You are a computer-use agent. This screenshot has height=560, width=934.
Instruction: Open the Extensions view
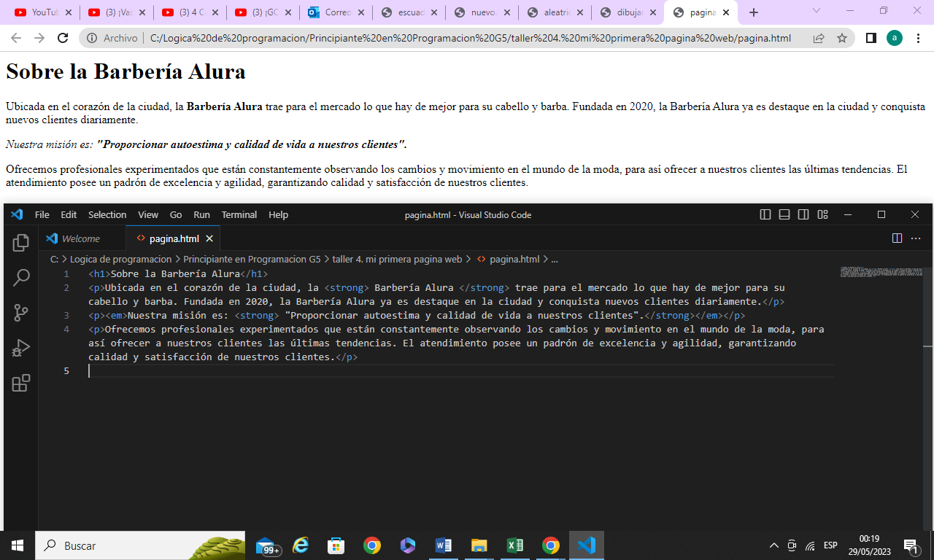coord(20,383)
